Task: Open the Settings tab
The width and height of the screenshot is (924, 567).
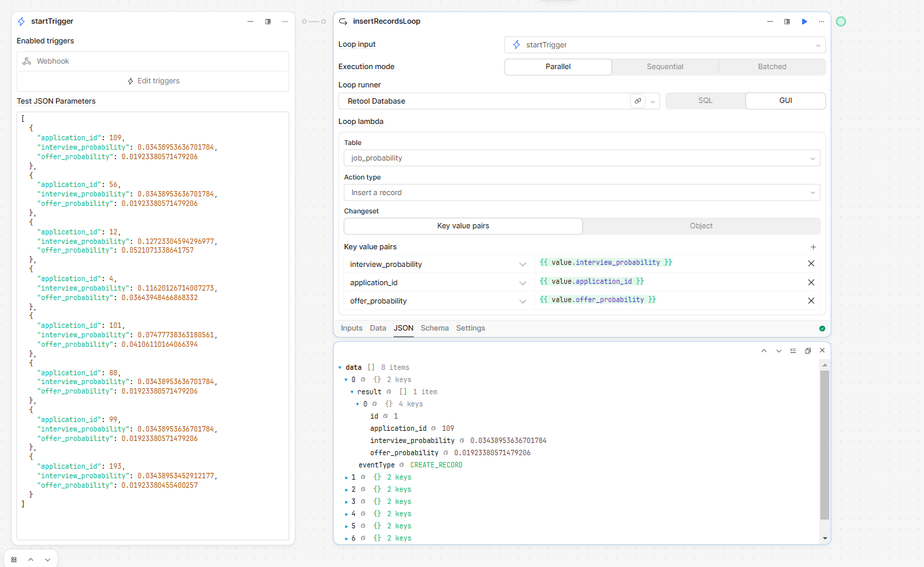Action: (x=470, y=328)
